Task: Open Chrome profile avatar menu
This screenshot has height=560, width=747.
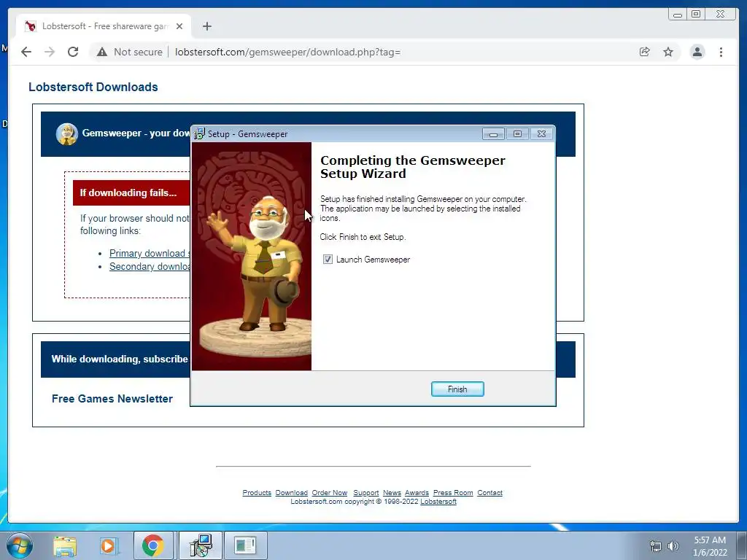Action: point(697,52)
